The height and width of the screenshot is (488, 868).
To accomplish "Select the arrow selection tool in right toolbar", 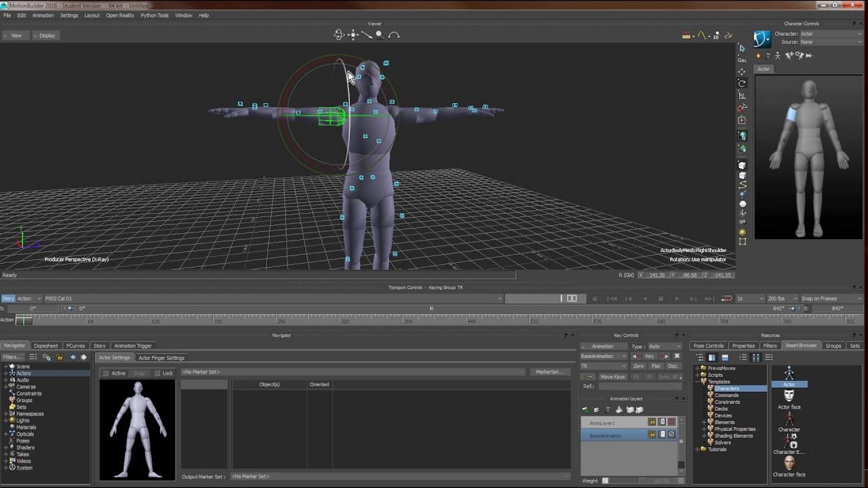I will tap(741, 48).
